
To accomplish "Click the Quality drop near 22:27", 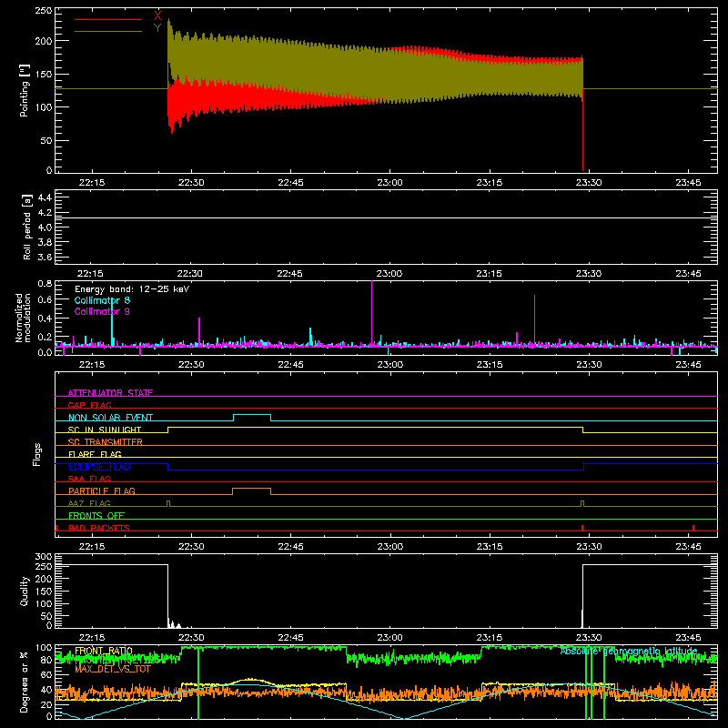I will (167, 594).
